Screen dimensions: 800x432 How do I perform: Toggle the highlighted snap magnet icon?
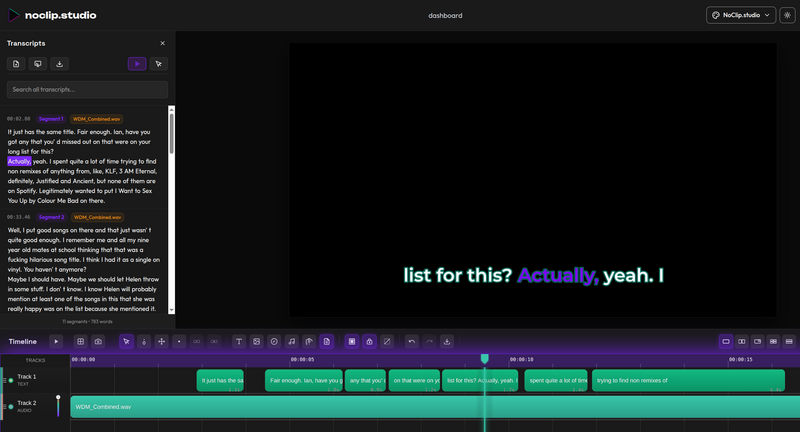click(x=369, y=342)
